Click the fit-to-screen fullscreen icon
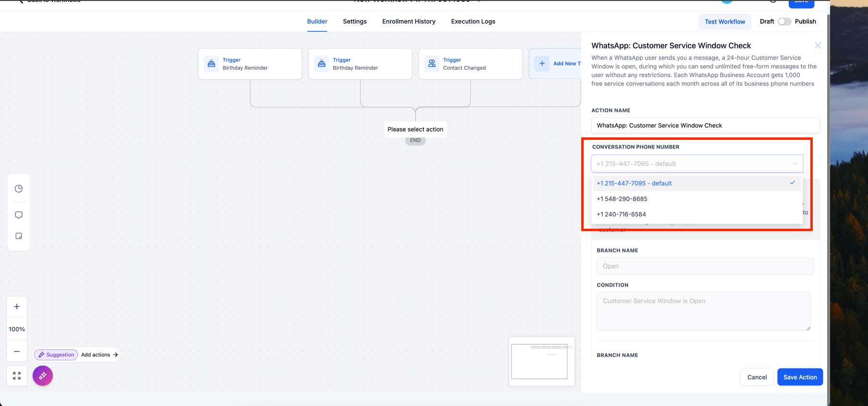 pyautogui.click(x=17, y=376)
